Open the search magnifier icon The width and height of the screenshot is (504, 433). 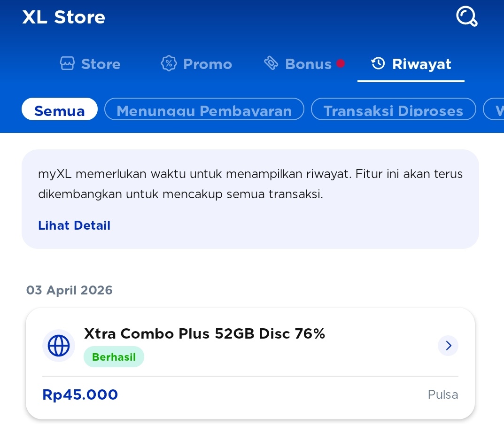466,16
